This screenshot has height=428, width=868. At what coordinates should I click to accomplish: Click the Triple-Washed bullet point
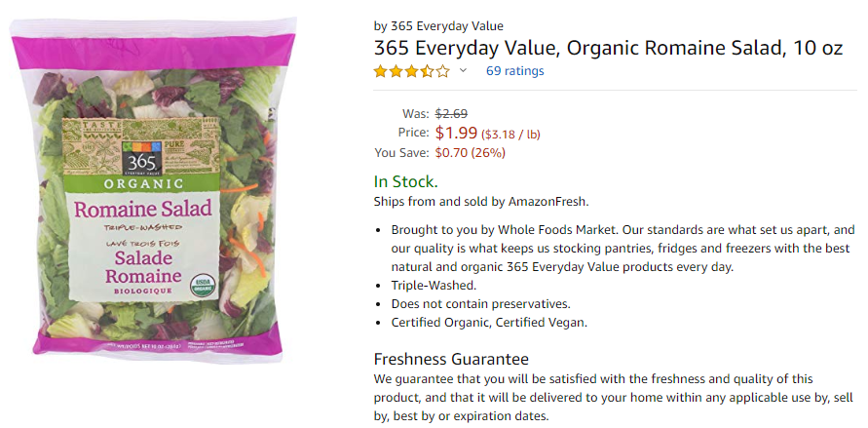point(434,285)
